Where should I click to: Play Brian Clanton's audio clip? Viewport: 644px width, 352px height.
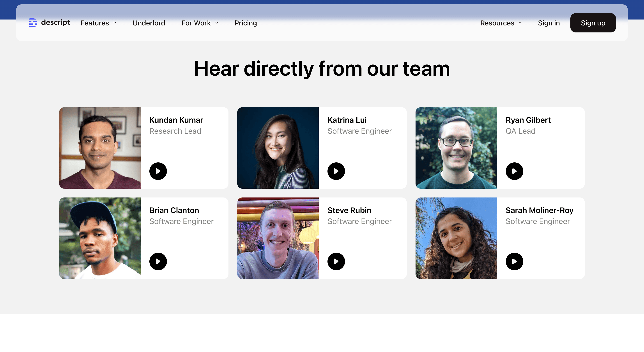click(158, 261)
